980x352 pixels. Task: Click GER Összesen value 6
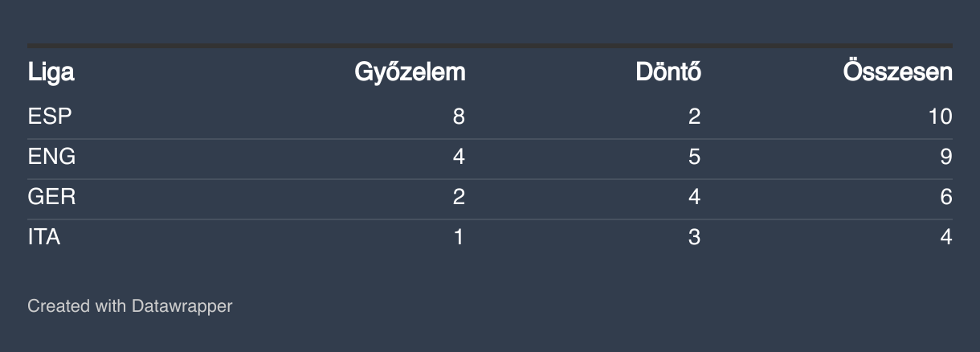pyautogui.click(x=946, y=197)
